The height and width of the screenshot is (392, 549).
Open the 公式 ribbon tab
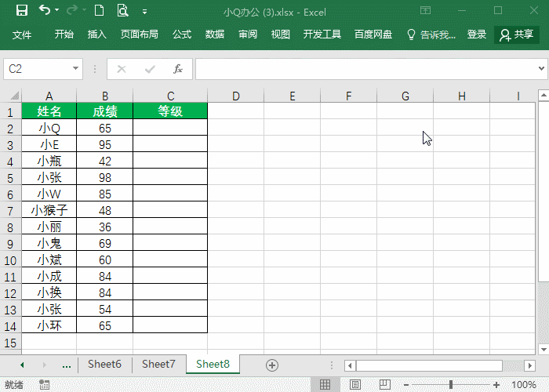pyautogui.click(x=182, y=34)
